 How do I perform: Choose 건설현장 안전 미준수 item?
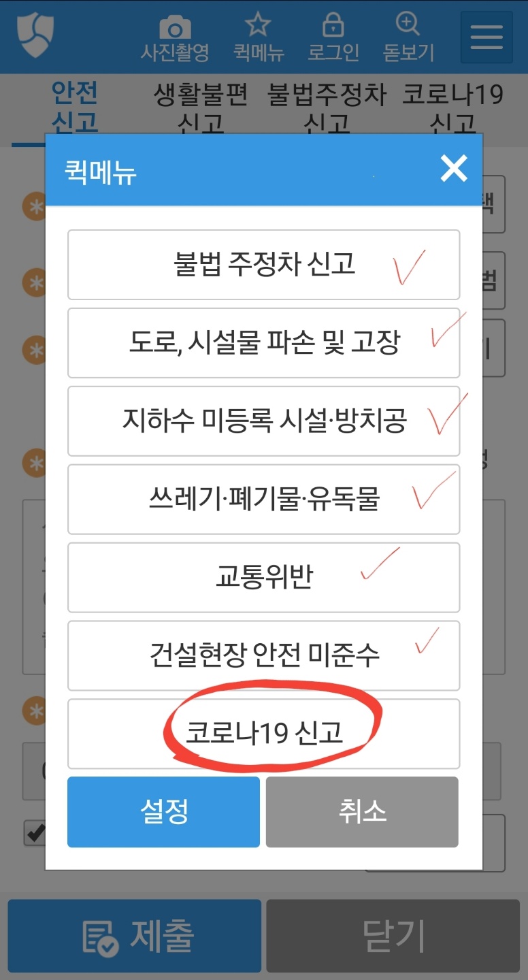(264, 656)
